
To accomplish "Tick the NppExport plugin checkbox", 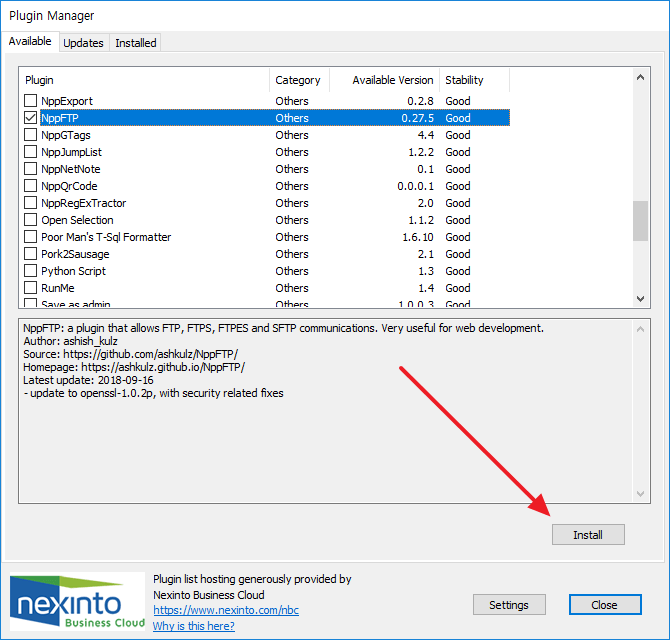I will click(30, 101).
